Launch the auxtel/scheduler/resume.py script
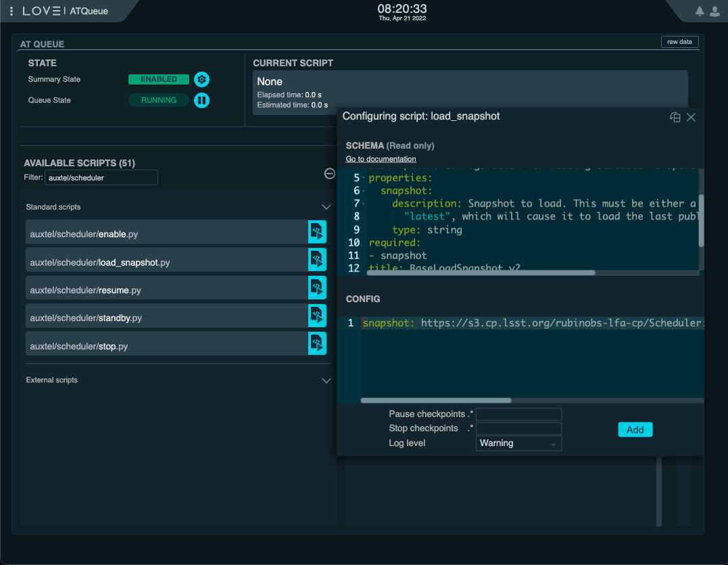Screen dimensions: 728x565 coord(317,287)
